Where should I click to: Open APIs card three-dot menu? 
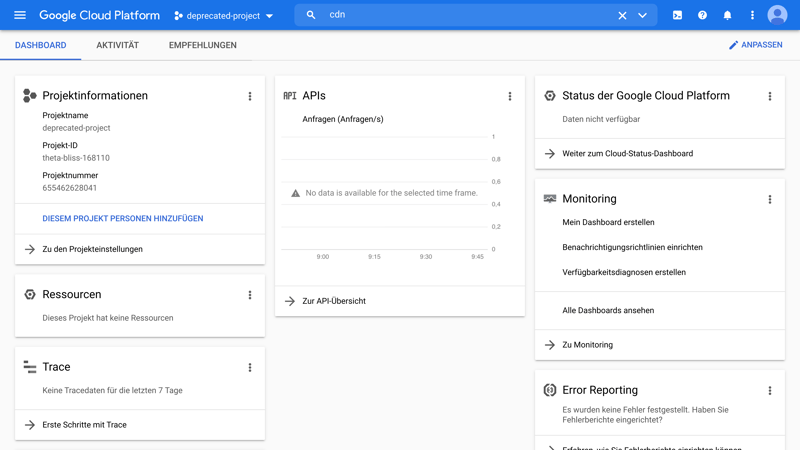510,96
